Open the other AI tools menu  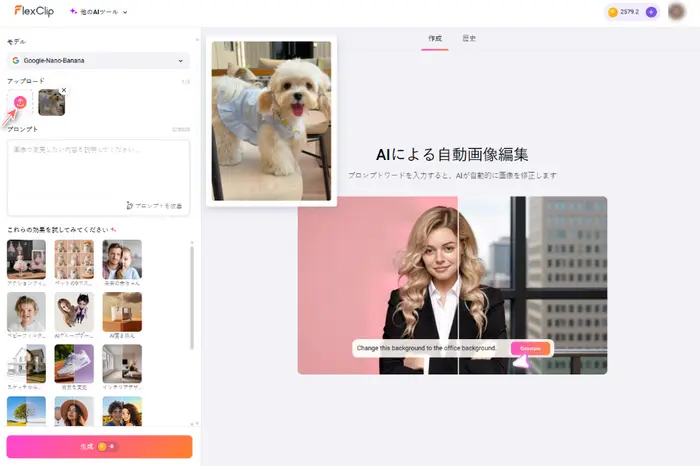(x=99, y=12)
